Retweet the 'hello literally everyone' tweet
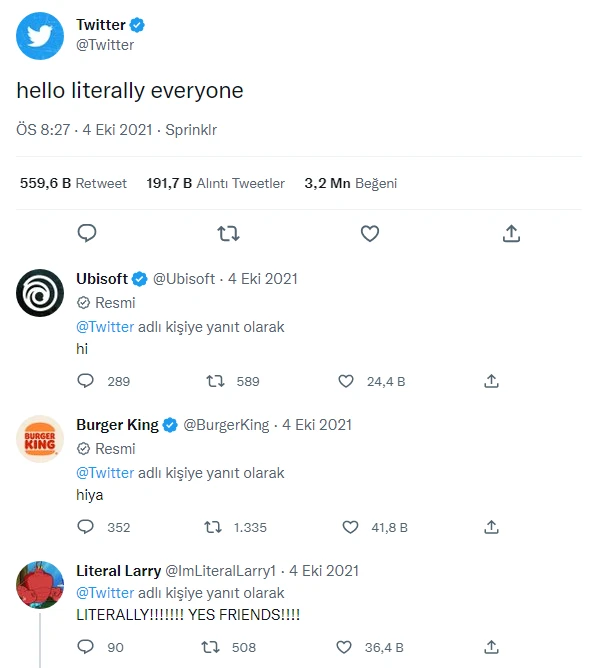Viewport: 598px width, 668px height. pyautogui.click(x=228, y=233)
